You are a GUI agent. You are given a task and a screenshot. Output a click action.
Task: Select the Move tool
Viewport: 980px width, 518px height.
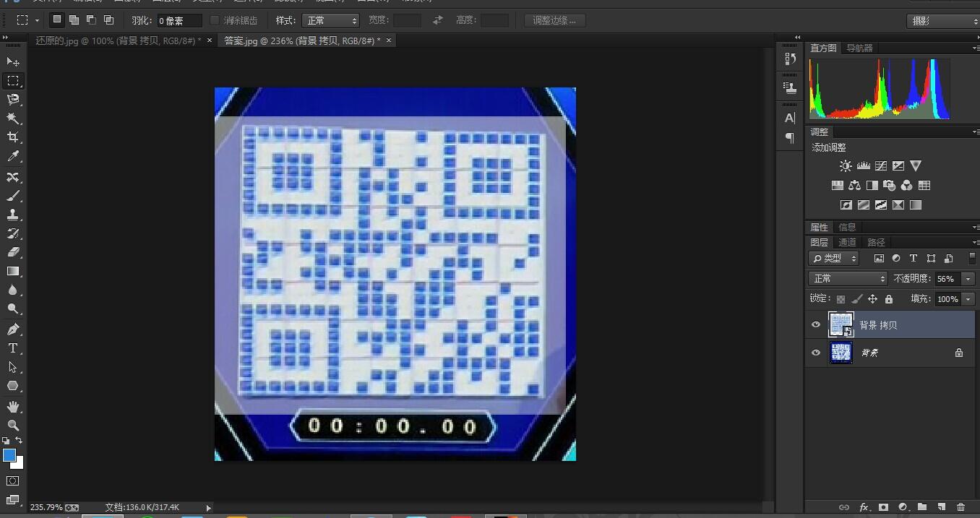pyautogui.click(x=13, y=62)
